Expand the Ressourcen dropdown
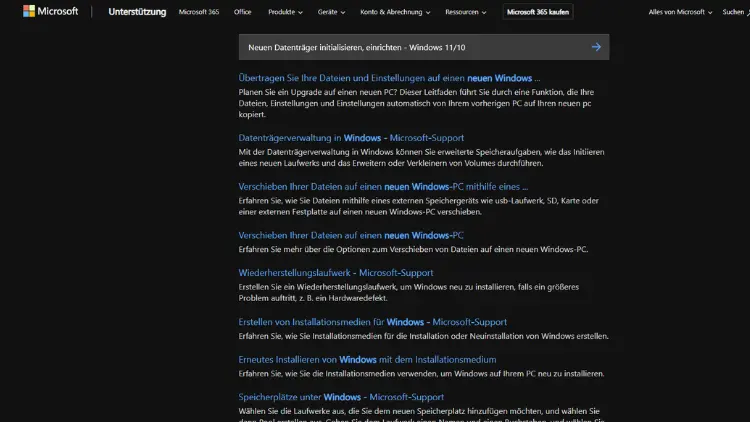 coord(465,12)
